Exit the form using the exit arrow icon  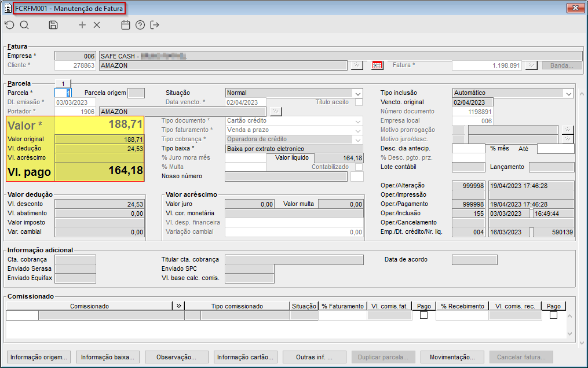[154, 25]
